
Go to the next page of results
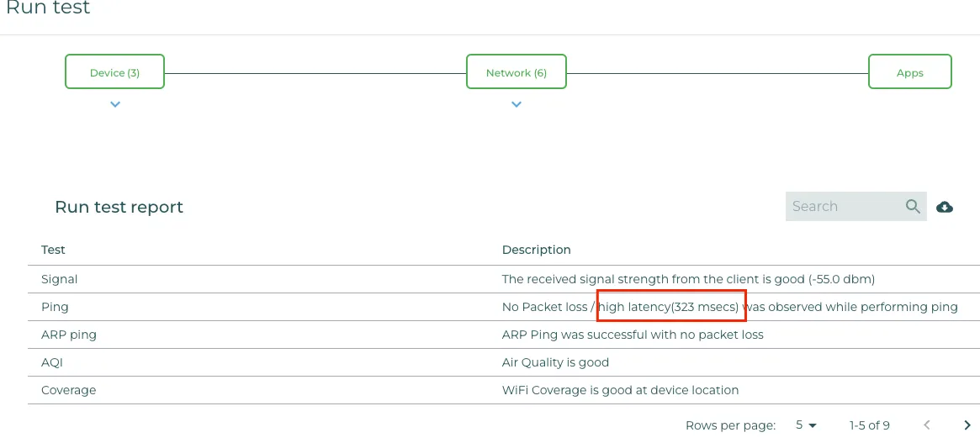pos(967,425)
